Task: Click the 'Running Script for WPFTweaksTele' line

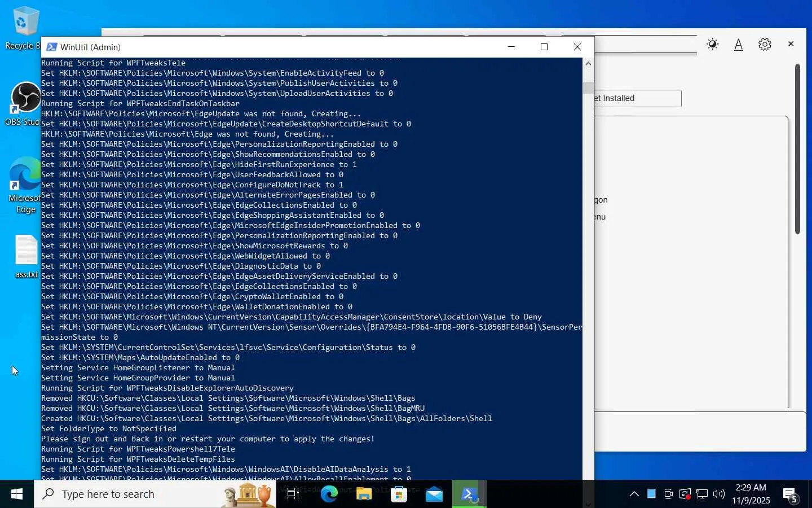Action: click(x=113, y=63)
